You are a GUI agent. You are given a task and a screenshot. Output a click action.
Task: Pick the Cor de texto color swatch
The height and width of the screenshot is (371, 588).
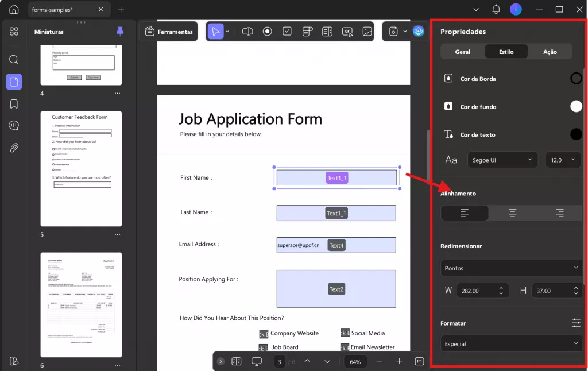click(x=576, y=134)
